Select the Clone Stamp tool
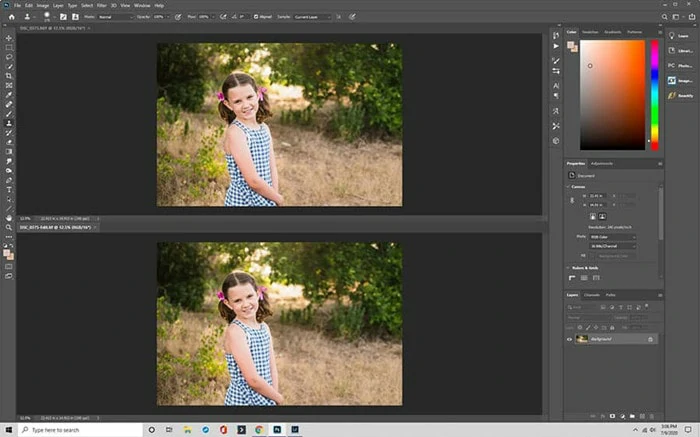The width and height of the screenshot is (700, 437). click(9, 123)
